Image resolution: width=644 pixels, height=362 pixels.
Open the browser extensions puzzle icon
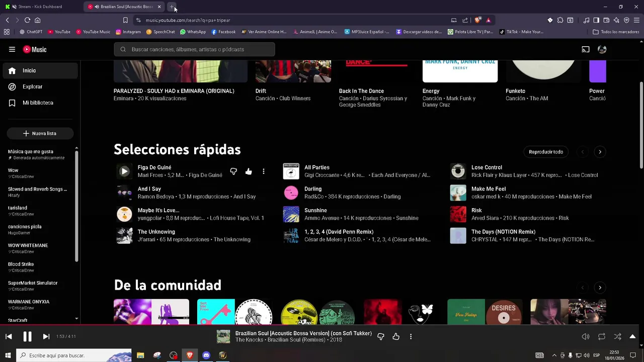click(x=560, y=20)
